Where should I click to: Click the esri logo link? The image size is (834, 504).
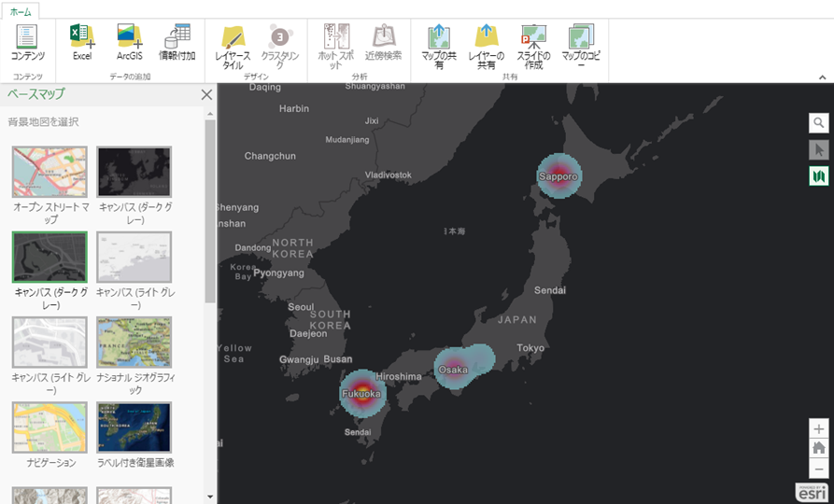(812, 492)
